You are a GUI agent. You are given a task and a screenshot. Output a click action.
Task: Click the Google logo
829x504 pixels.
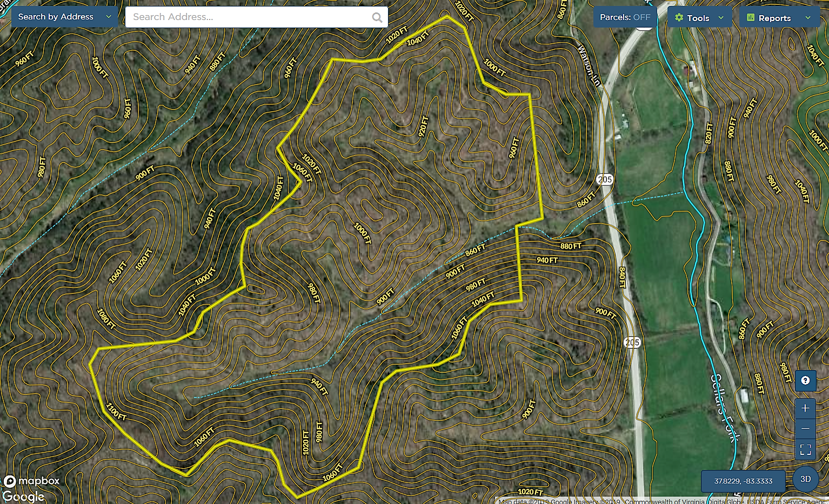pos(23,496)
